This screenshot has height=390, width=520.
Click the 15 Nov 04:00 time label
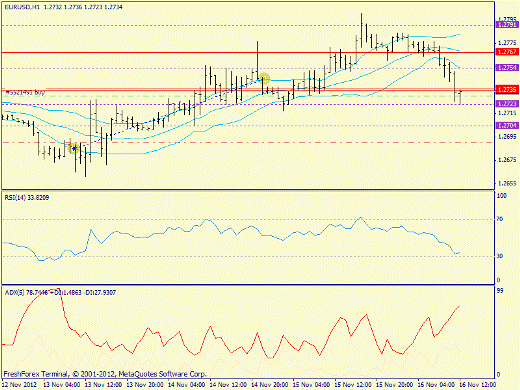pyautogui.click(x=312, y=385)
